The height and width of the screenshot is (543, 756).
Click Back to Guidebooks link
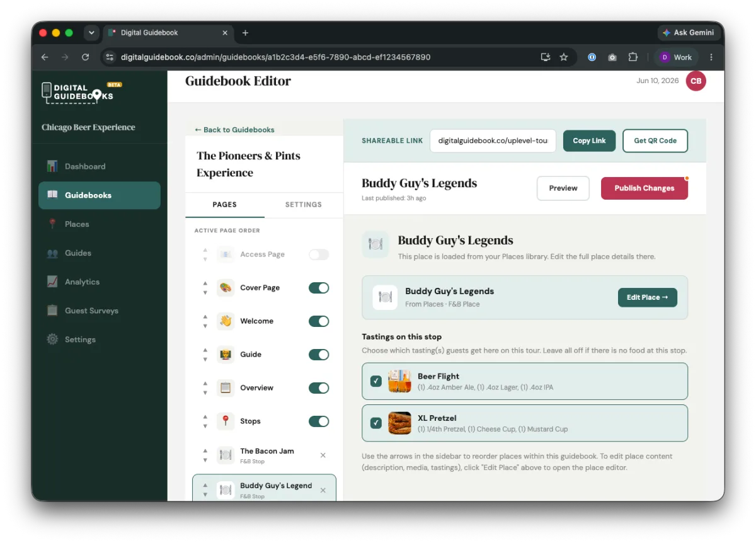(x=234, y=130)
